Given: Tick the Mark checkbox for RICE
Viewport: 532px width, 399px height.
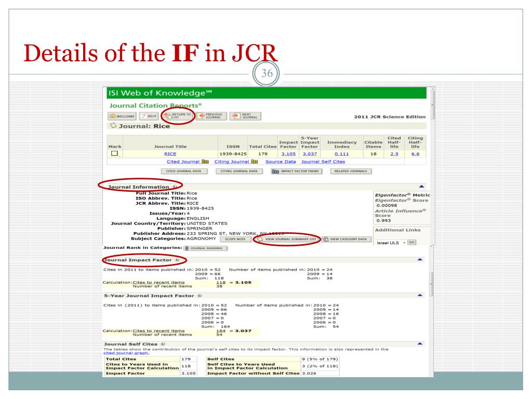Looking at the screenshot, I should [x=114, y=153].
